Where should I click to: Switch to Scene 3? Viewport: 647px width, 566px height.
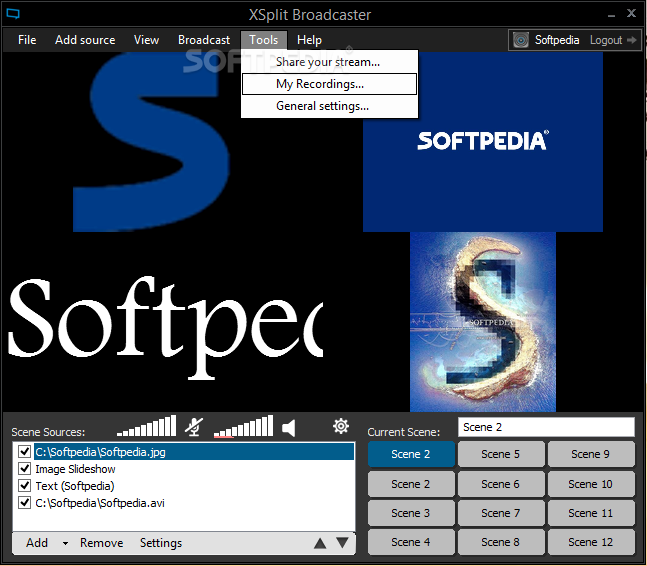click(411, 513)
